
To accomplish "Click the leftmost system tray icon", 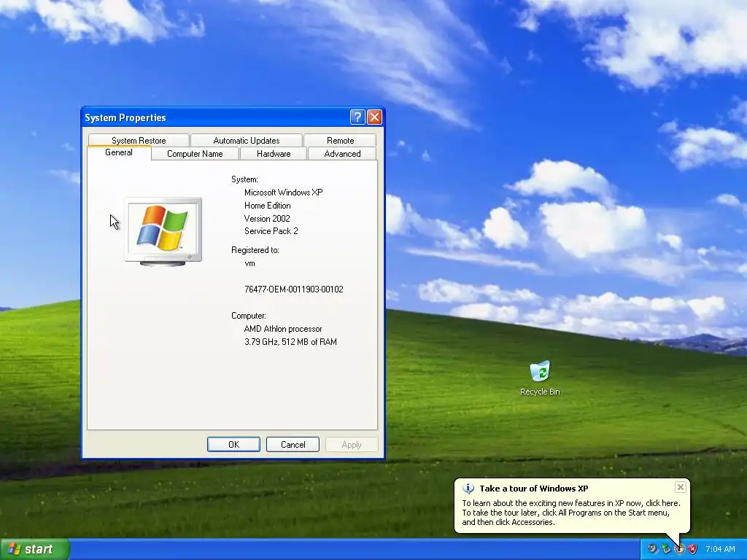I will (x=653, y=549).
